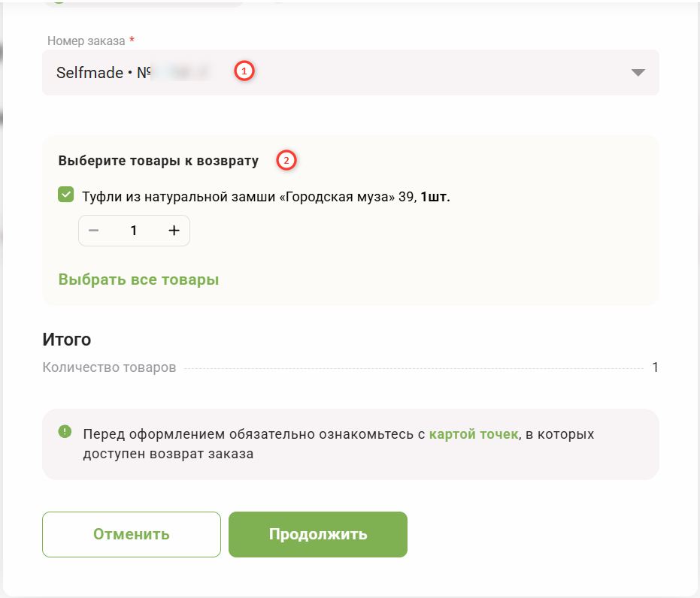The height and width of the screenshot is (598, 700).
Task: Decrease quantity with the minus button
Action: pyautogui.click(x=94, y=231)
